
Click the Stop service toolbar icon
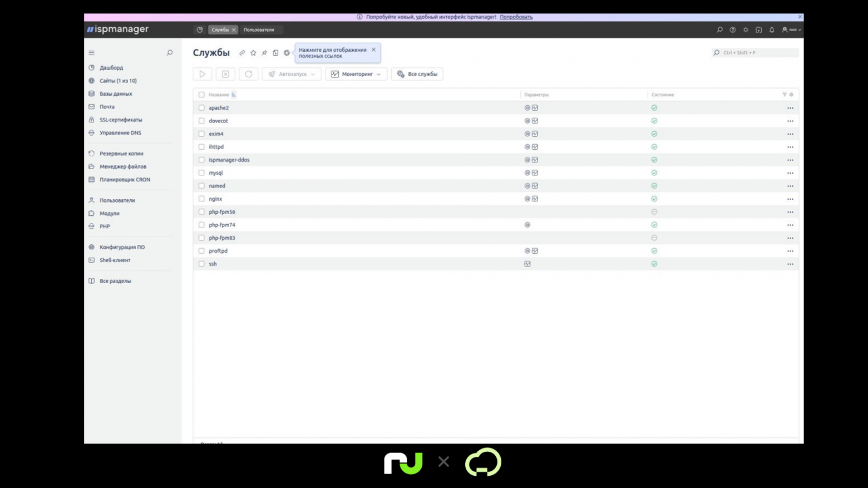click(225, 74)
